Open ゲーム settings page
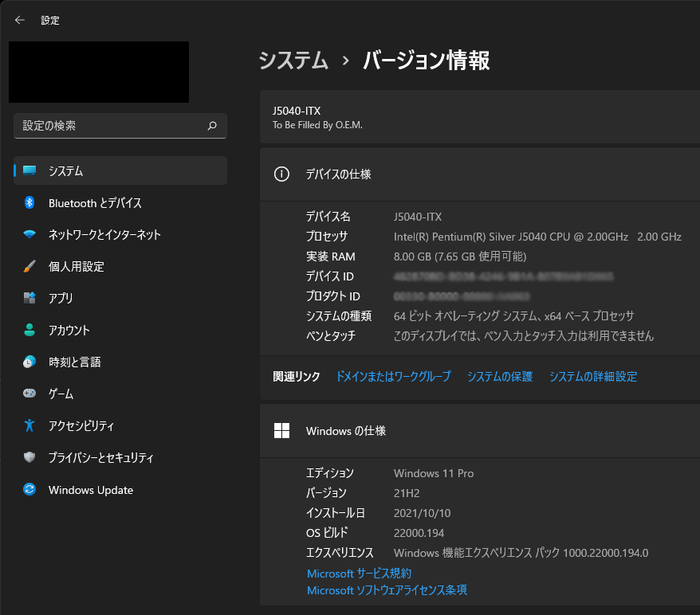700x615 pixels. tap(61, 394)
